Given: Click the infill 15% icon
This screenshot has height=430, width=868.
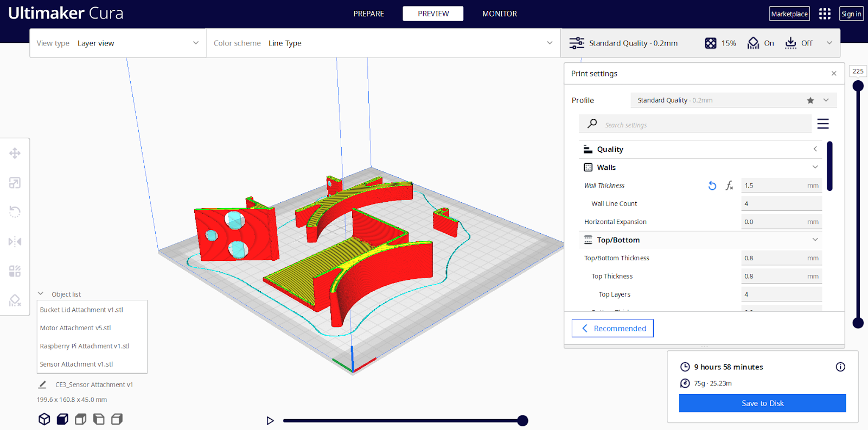Looking at the screenshot, I should (711, 43).
